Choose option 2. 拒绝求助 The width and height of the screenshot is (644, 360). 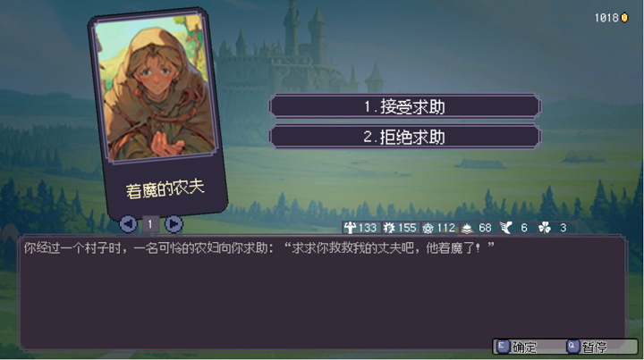(405, 137)
